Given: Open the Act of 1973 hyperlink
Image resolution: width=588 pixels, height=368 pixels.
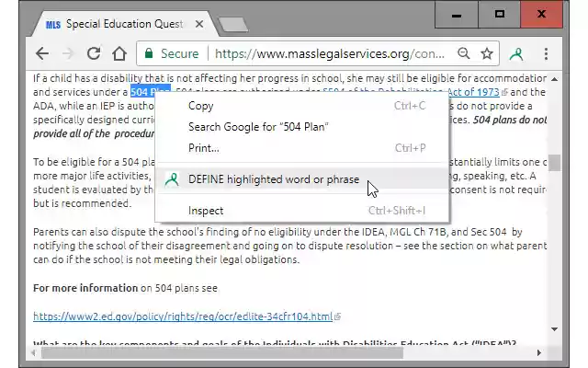Looking at the screenshot, I should point(473,92).
